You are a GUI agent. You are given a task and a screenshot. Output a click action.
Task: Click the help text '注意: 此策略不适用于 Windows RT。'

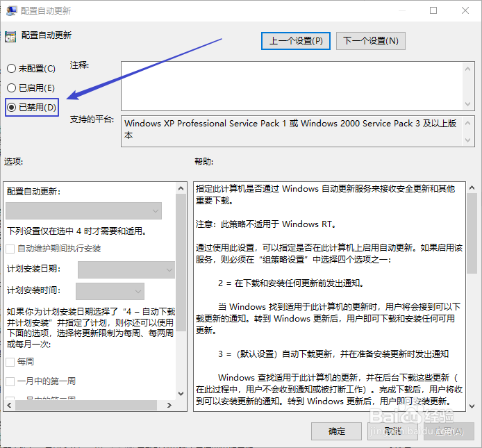[266, 224]
